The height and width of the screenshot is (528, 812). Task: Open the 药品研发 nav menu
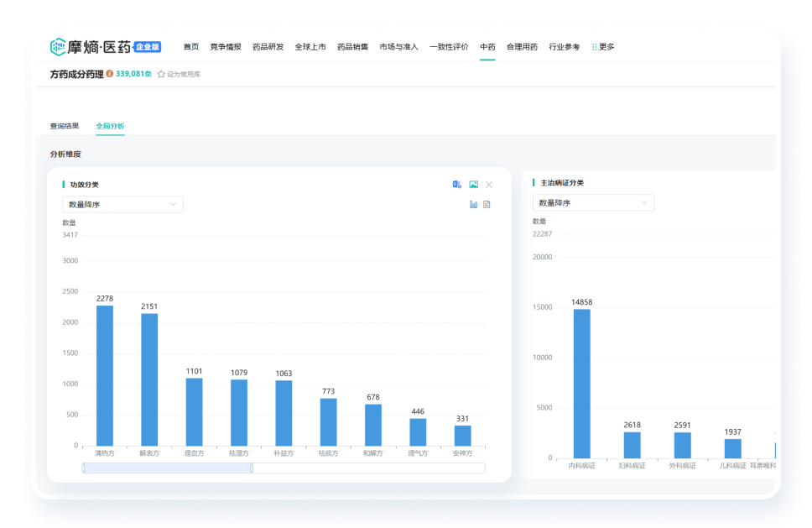point(268,47)
